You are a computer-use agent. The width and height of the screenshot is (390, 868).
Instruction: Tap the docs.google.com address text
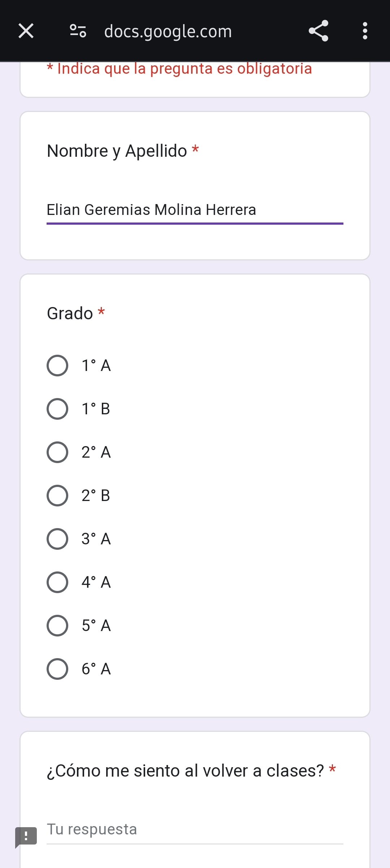[x=168, y=31]
